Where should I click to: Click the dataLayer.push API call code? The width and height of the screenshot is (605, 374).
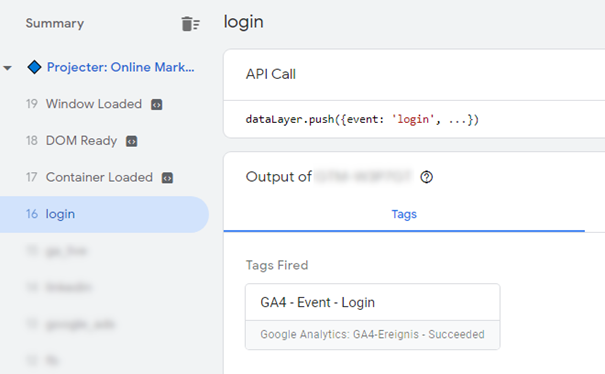362,119
